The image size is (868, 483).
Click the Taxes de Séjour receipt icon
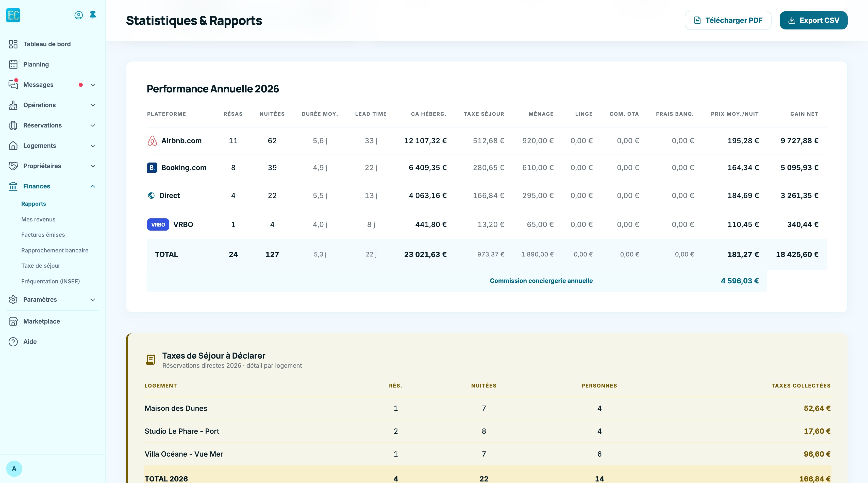[x=150, y=360]
